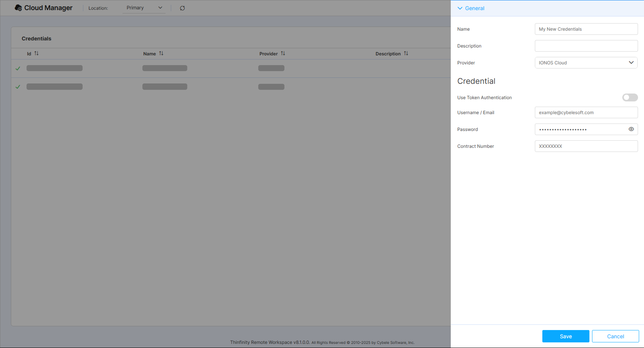Click the Credentials panel heading
644x348 pixels.
(x=36, y=39)
